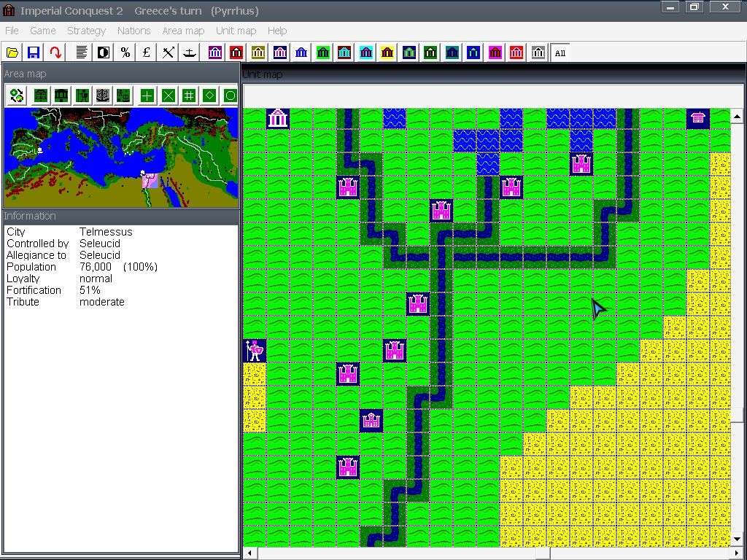Open the percent (%) statistics icon
Viewport: 747px width, 560px height.
pyautogui.click(x=125, y=52)
